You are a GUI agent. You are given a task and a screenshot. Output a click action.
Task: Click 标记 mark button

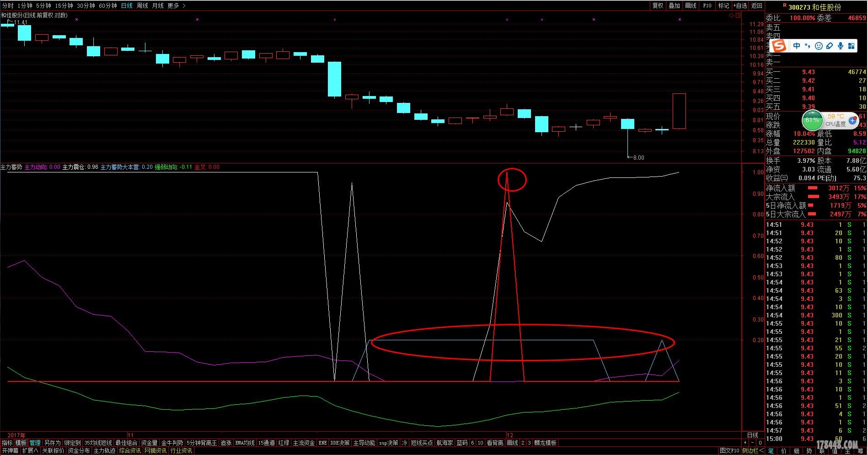pos(723,5)
